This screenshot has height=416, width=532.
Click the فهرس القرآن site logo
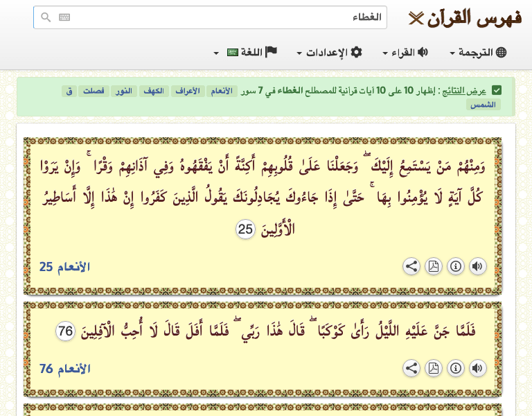[x=465, y=17]
